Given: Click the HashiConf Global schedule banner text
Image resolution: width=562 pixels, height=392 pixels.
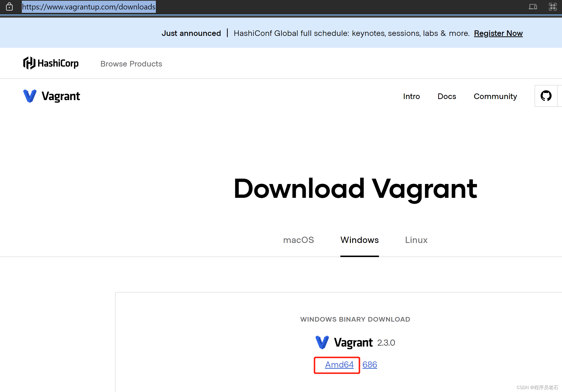Looking at the screenshot, I should point(351,33).
